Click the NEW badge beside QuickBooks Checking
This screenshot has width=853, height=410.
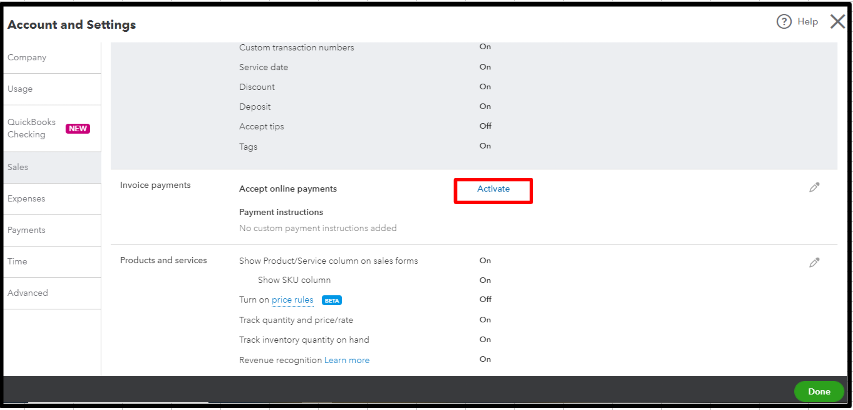tap(78, 129)
